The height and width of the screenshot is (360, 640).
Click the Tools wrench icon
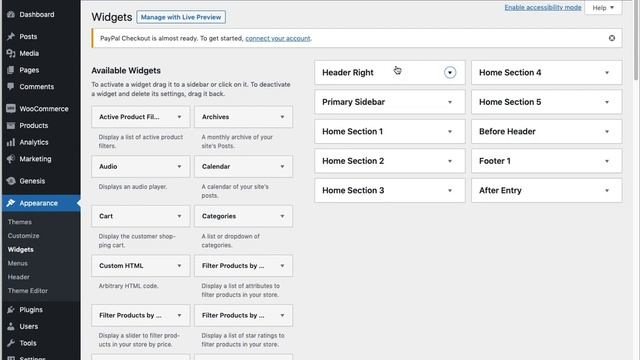pyautogui.click(x=11, y=343)
